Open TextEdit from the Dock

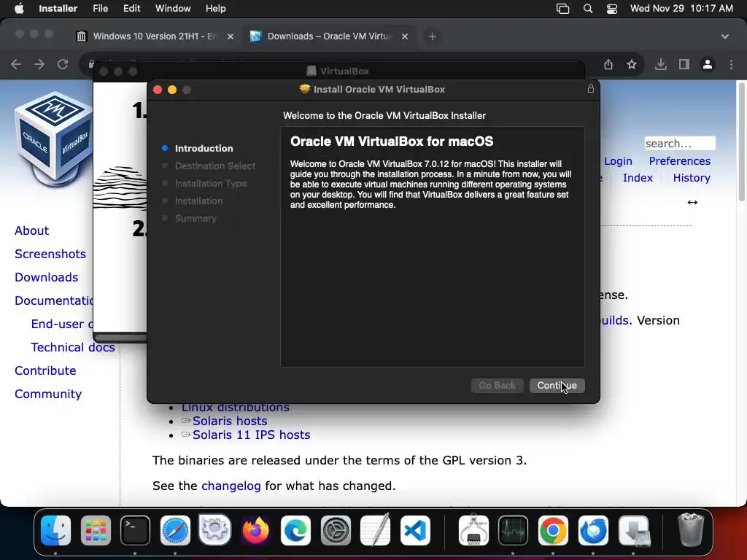(376, 530)
